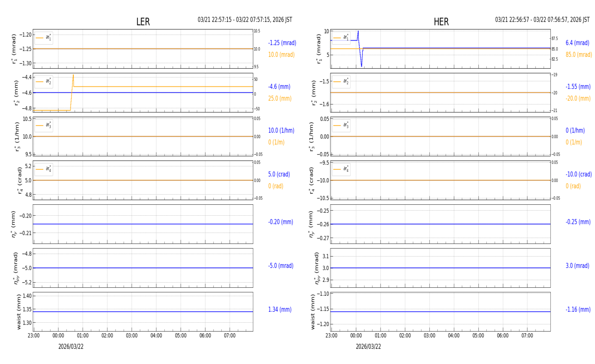Click the HER panel title
The image size is (595, 364).
click(x=441, y=22)
